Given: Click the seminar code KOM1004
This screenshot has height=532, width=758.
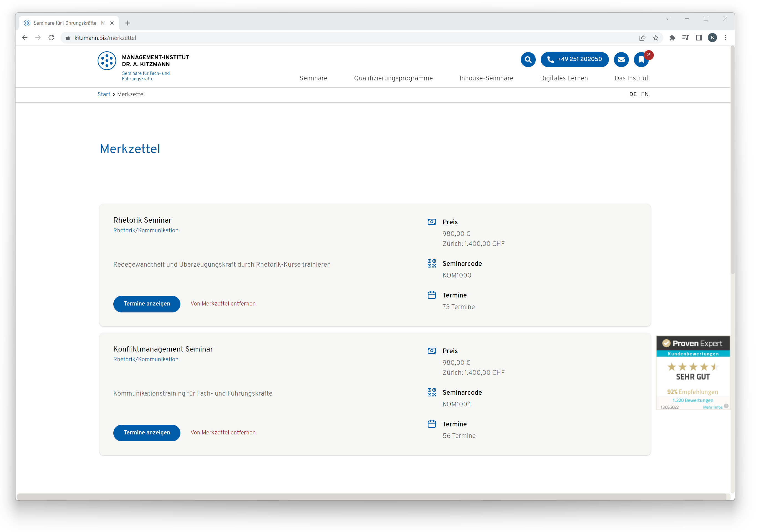Looking at the screenshot, I should point(456,404).
